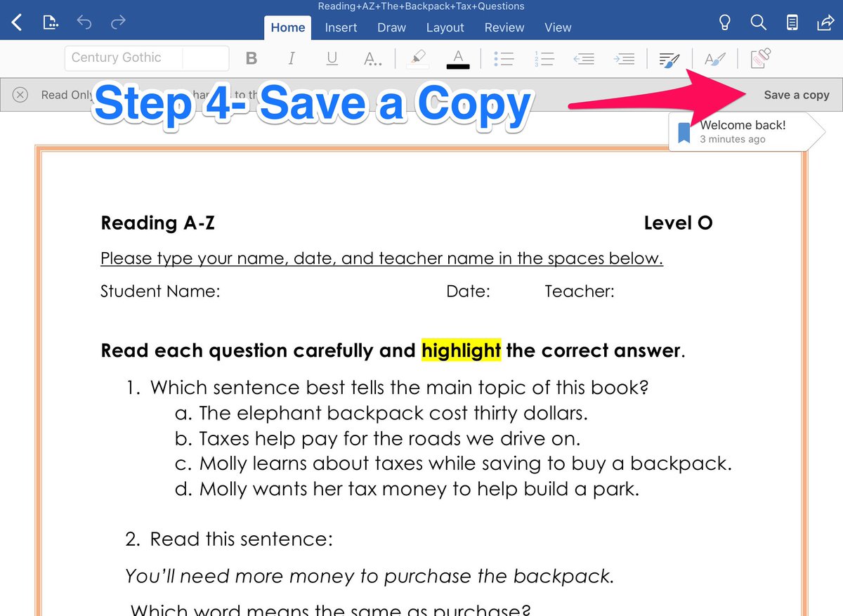Dismiss the Read Only notification bar
Viewport: 843px width, 616px height.
(20, 95)
